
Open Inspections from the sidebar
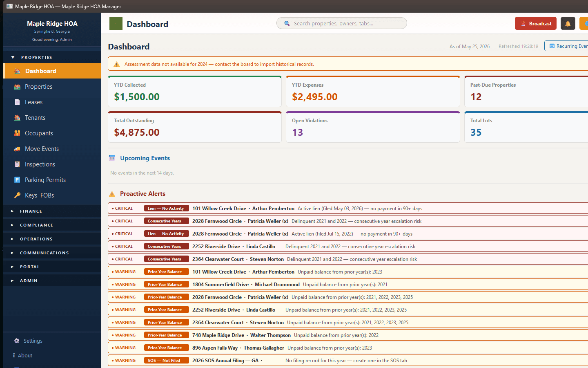tap(52, 164)
